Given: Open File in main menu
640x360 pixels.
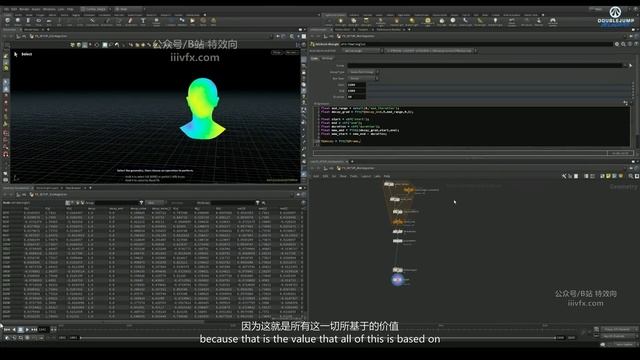Looking at the screenshot, I should (x=6, y=9).
